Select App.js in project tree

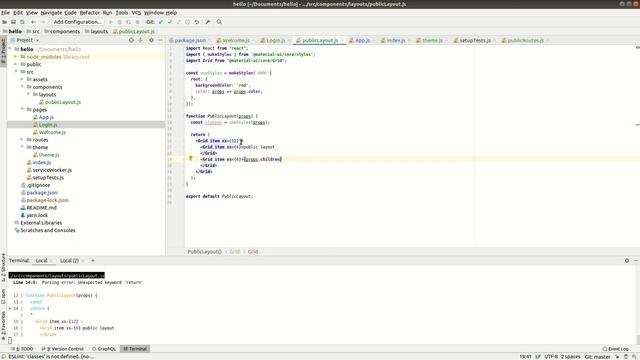[46, 117]
